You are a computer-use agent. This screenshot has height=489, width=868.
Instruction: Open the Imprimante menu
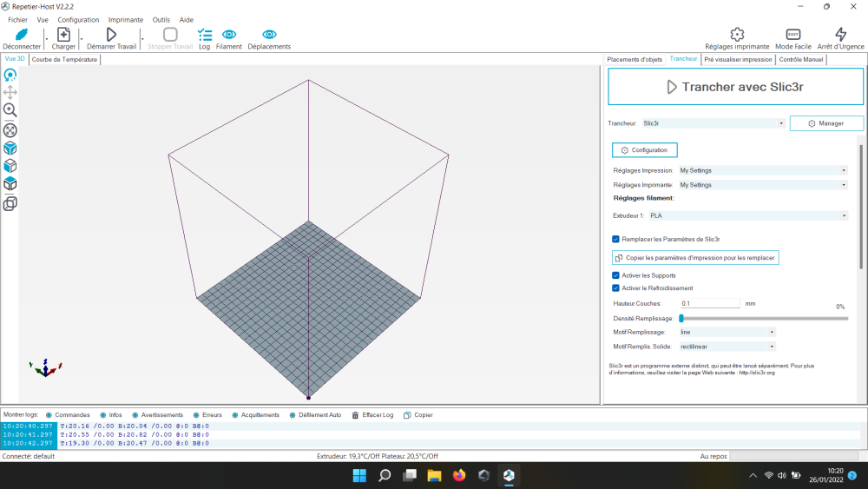(x=126, y=20)
